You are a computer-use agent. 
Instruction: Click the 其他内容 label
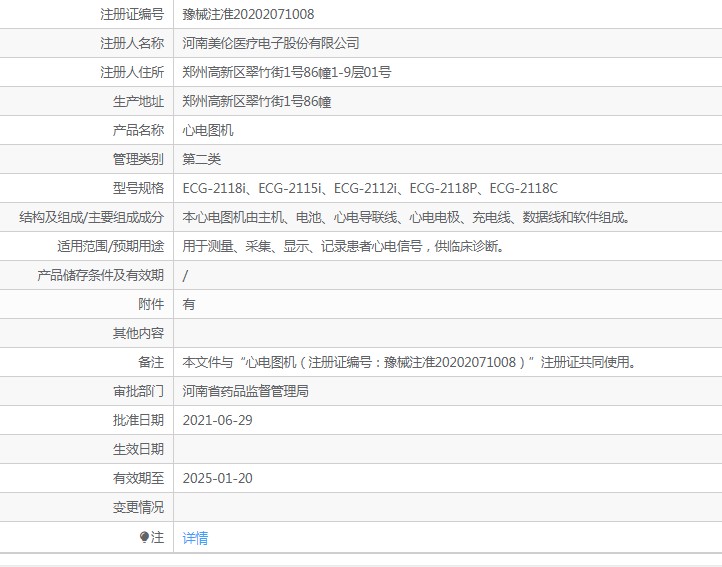point(139,333)
